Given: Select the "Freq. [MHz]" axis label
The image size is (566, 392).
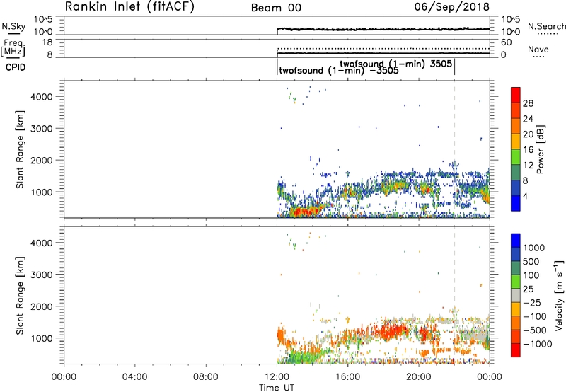Looking at the screenshot, I should [13, 47].
